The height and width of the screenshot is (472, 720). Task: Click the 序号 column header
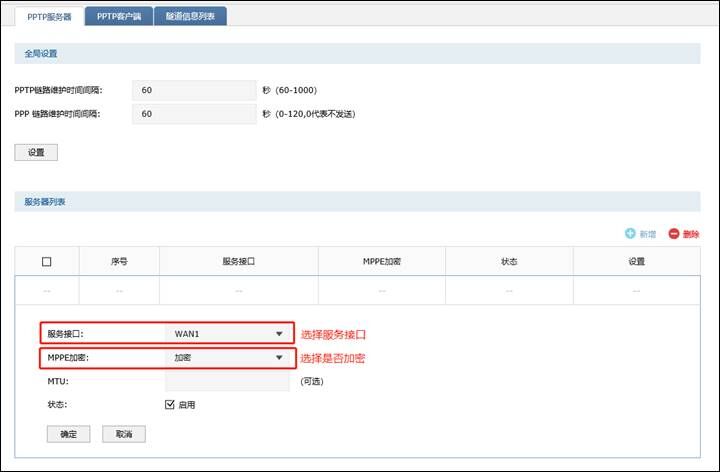tap(118, 262)
